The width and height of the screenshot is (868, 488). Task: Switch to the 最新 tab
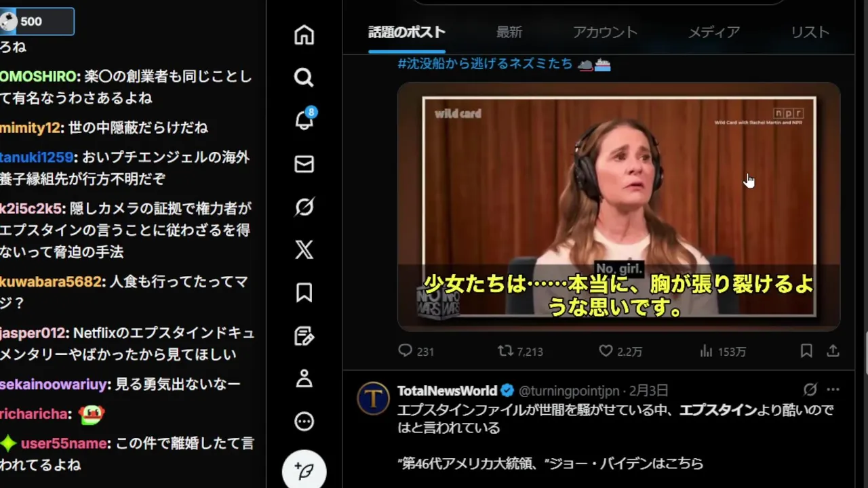[509, 33]
